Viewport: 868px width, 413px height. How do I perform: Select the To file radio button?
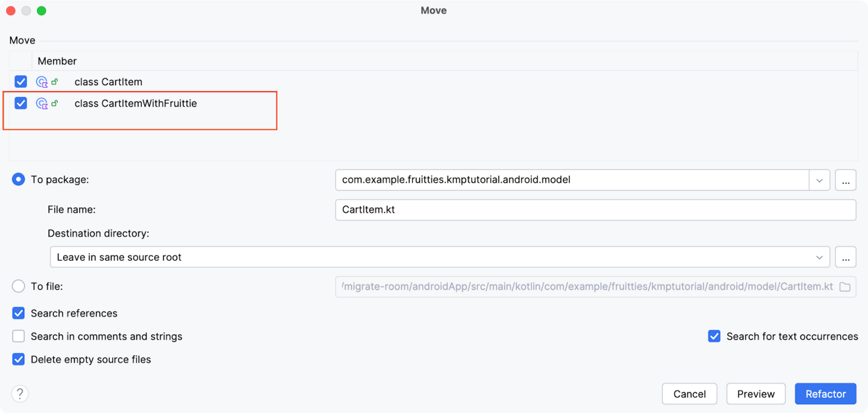(x=18, y=286)
